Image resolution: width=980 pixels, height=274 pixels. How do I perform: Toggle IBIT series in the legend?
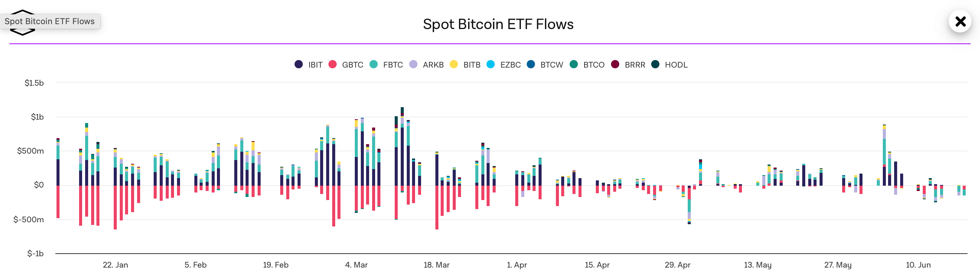coord(315,65)
